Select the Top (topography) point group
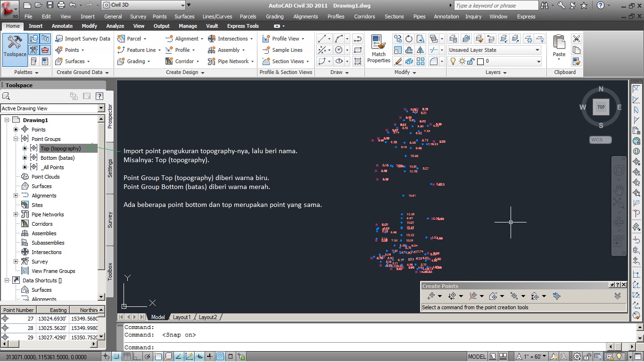644x362 pixels. (x=60, y=148)
